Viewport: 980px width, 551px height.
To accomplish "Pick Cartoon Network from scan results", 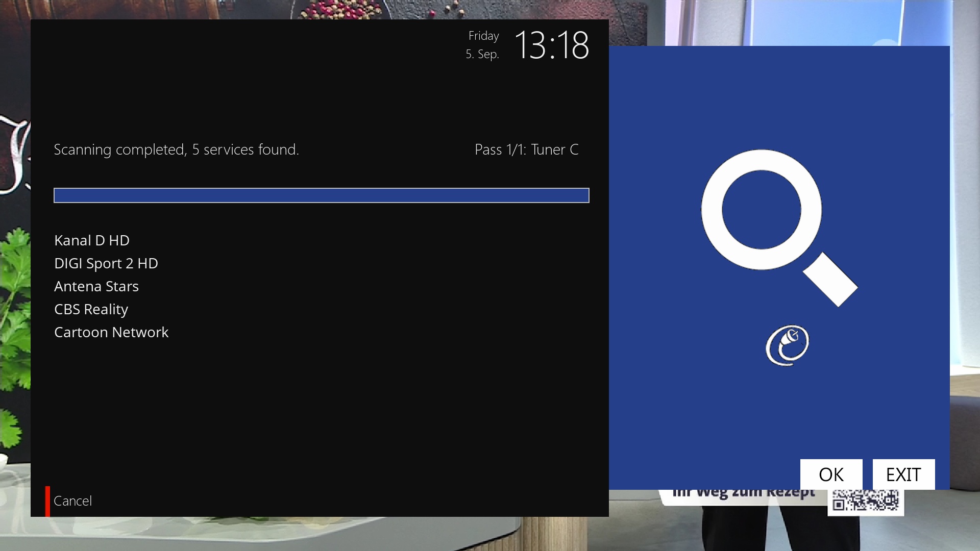I will pos(111,332).
